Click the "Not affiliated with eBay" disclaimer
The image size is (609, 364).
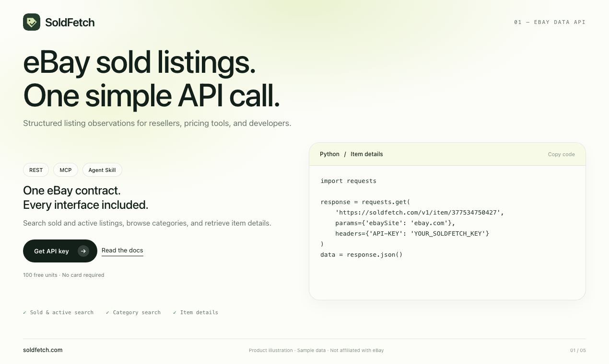pyautogui.click(x=357, y=351)
